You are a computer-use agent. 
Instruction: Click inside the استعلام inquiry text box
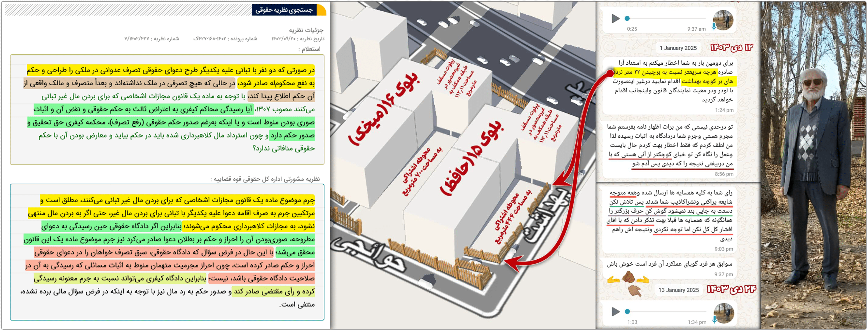point(167,109)
